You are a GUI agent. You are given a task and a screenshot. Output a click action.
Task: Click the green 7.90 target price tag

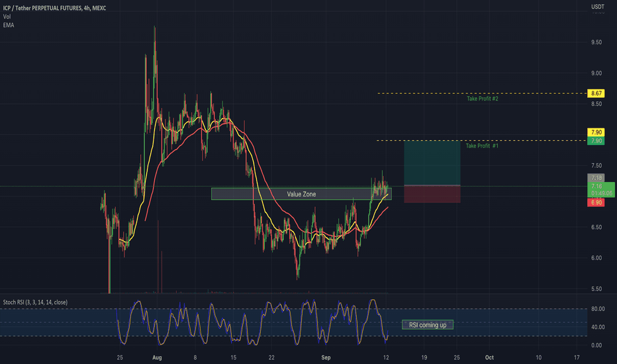point(596,141)
